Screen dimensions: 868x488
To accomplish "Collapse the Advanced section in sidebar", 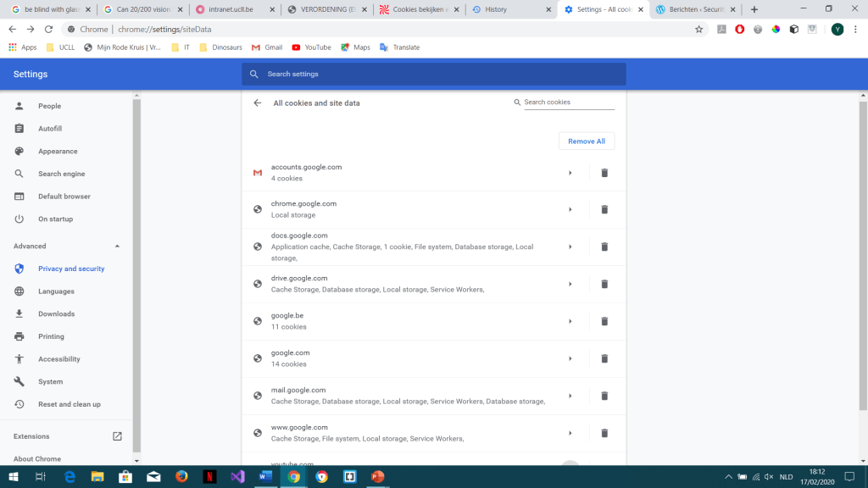I will click(x=117, y=247).
